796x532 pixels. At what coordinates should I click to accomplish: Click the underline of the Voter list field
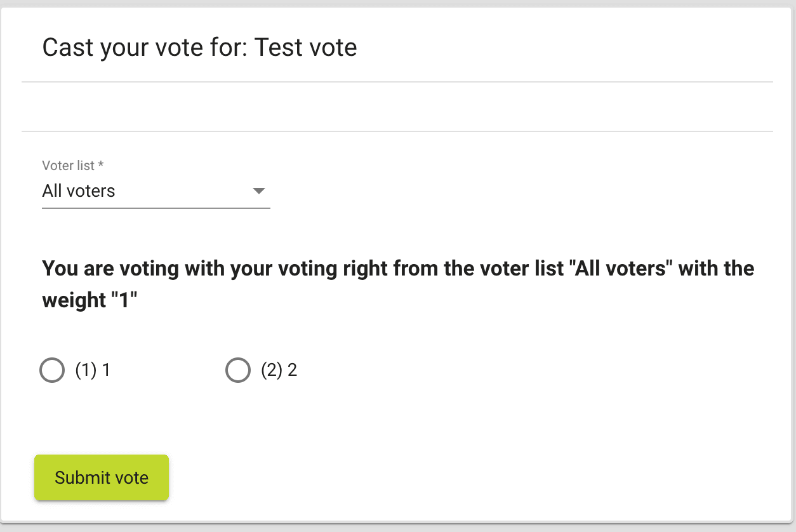tap(156, 206)
